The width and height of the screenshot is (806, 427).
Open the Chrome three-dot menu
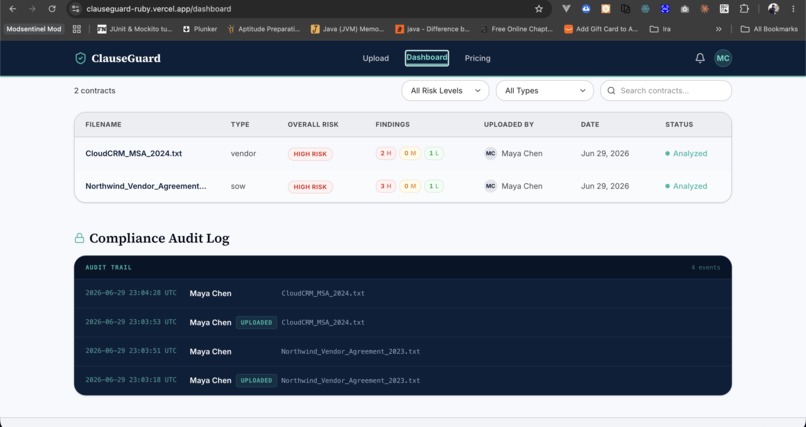tap(794, 9)
